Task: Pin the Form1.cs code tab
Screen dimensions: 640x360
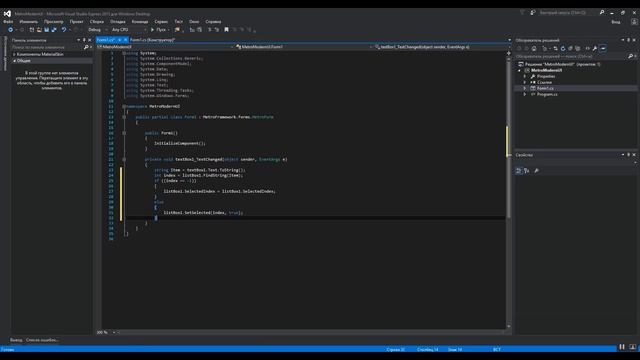Action: click(120, 40)
